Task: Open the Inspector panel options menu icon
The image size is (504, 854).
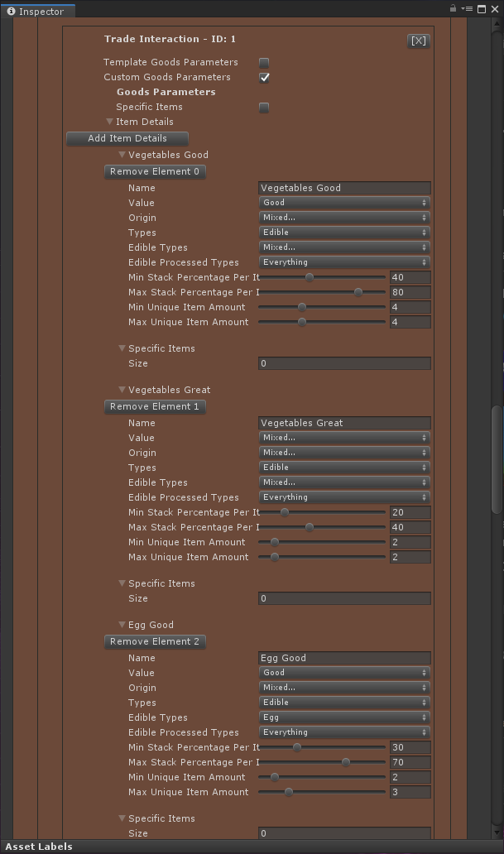Action: [x=467, y=8]
